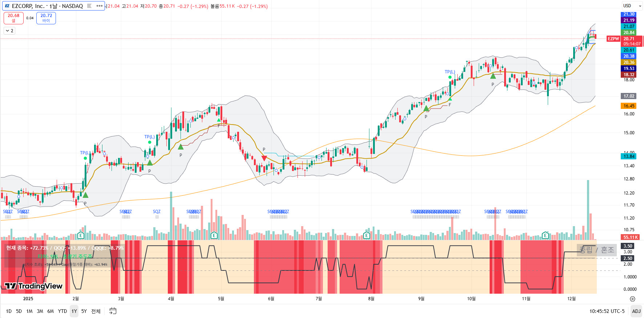Screen dimensions: 644x318
Task: Click the 20.68 sell button
Action: coord(13,18)
